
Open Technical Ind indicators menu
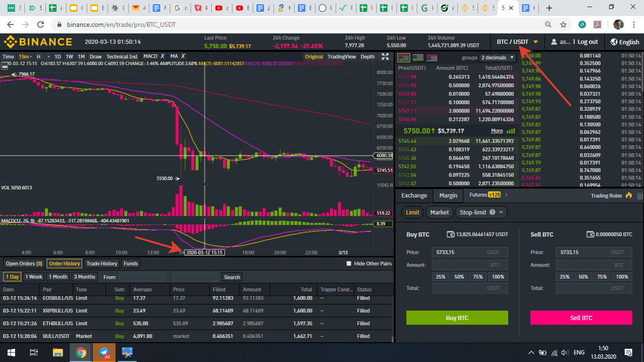click(x=122, y=57)
